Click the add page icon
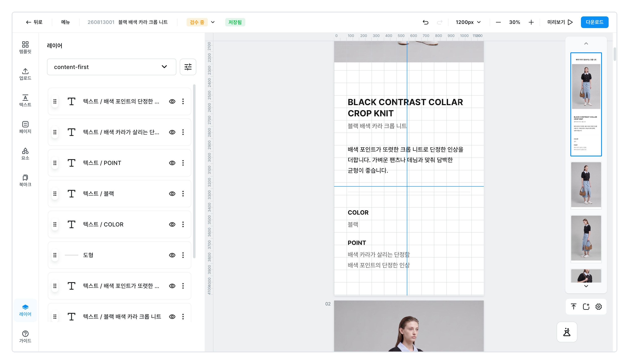The image size is (629, 364). tap(586, 306)
